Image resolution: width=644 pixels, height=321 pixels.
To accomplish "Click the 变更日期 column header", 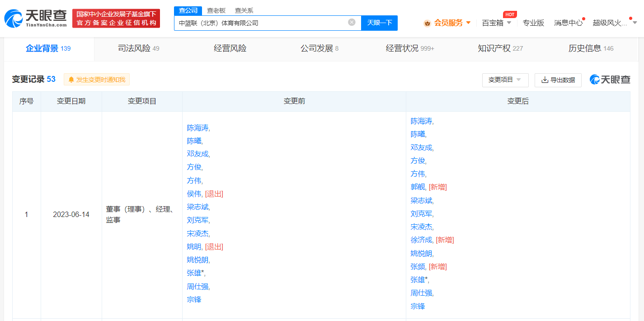I will (71, 101).
